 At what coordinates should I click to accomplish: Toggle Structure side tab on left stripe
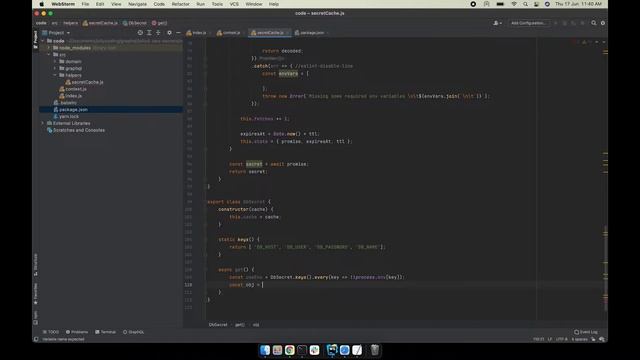pyautogui.click(x=36, y=264)
